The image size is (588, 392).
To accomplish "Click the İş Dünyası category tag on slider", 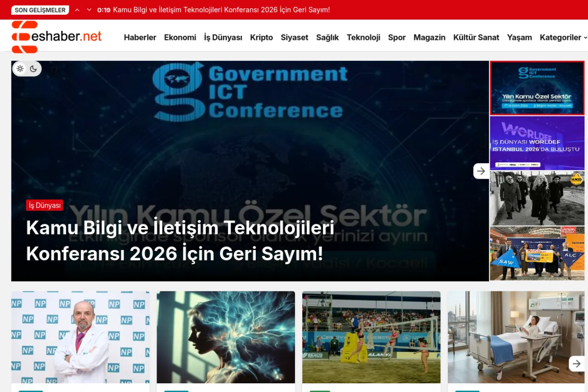I will (45, 205).
